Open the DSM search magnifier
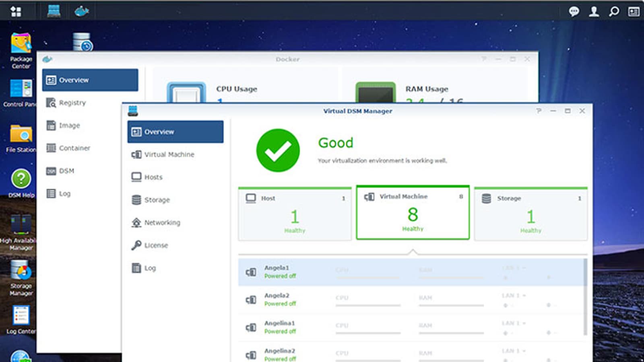The height and width of the screenshot is (362, 644). (614, 11)
